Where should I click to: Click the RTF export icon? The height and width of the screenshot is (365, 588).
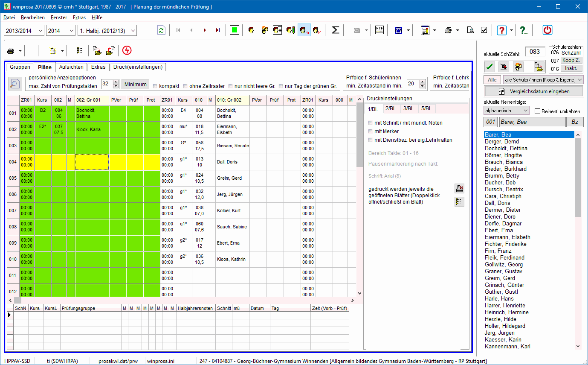coord(379,30)
